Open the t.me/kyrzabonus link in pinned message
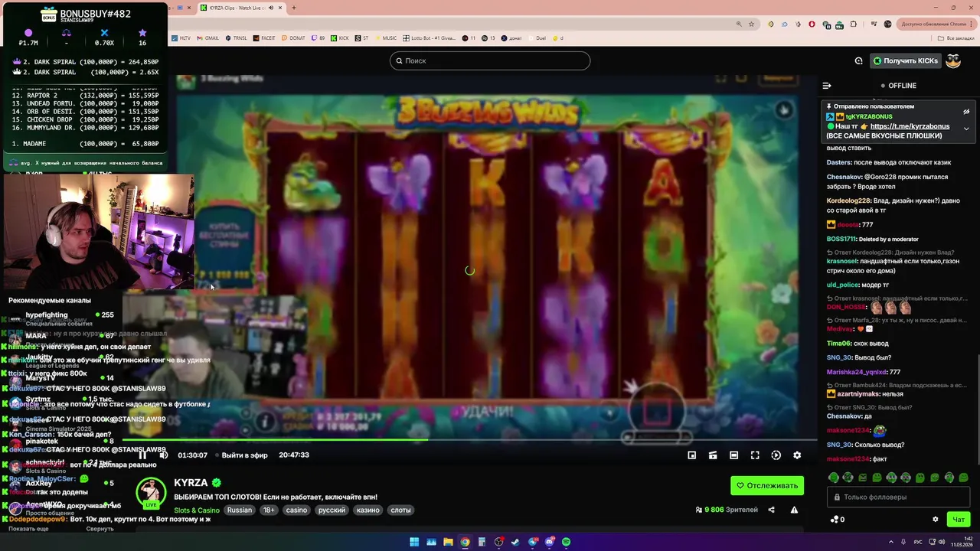Viewport: 980px width, 551px height. point(910,126)
